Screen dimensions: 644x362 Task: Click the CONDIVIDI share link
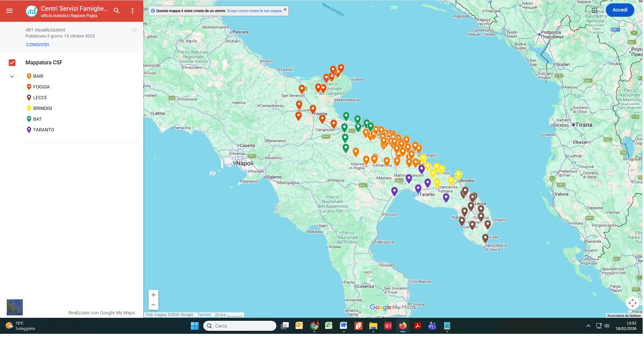click(38, 45)
